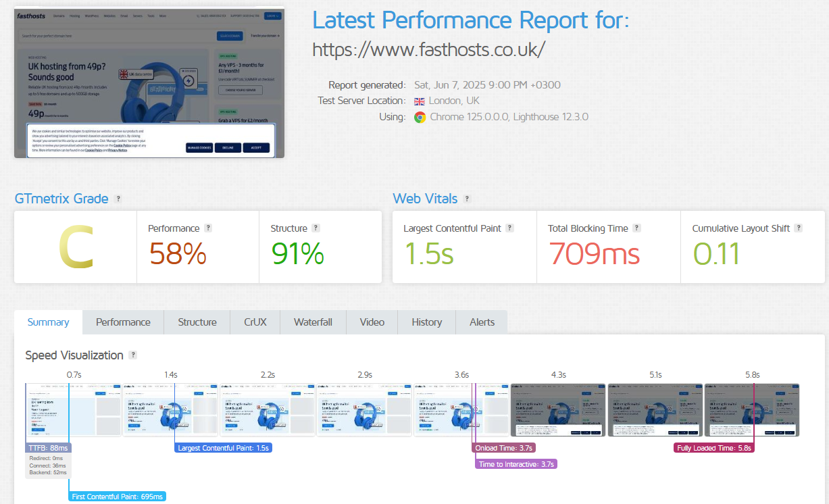This screenshot has width=829, height=504.
Task: Click help icon beside Total Blocking Time
Action: click(636, 228)
